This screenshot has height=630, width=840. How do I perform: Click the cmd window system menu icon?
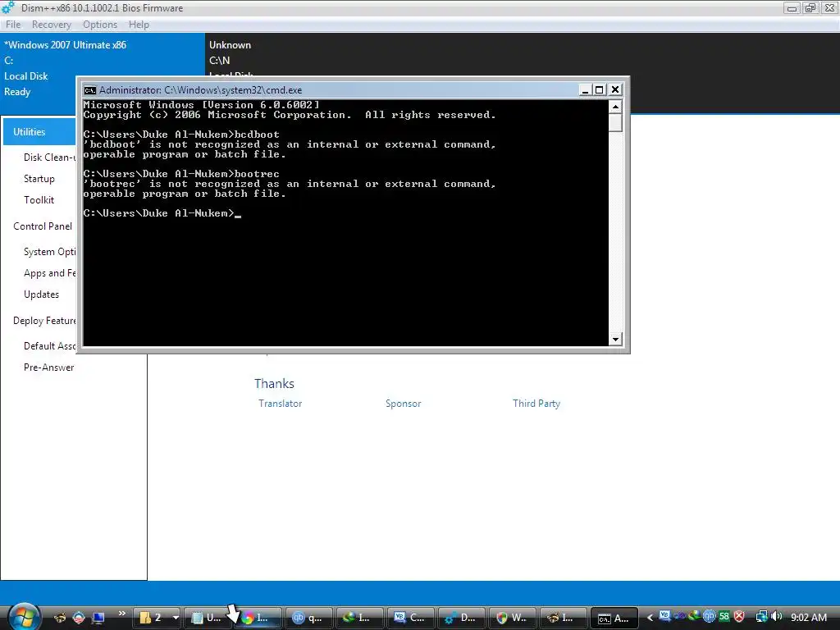coord(90,90)
